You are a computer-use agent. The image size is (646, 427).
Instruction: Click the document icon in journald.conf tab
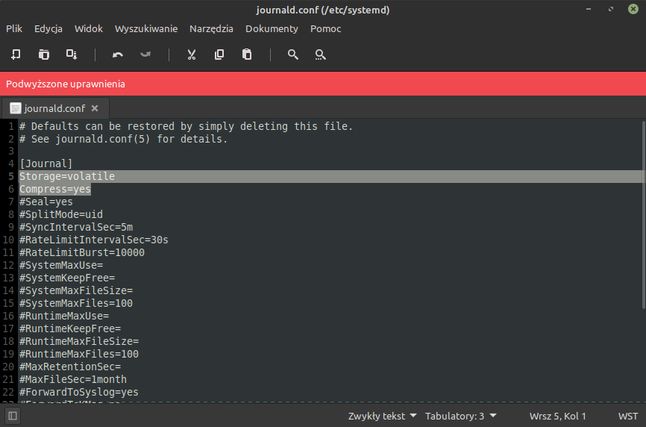tap(16, 108)
